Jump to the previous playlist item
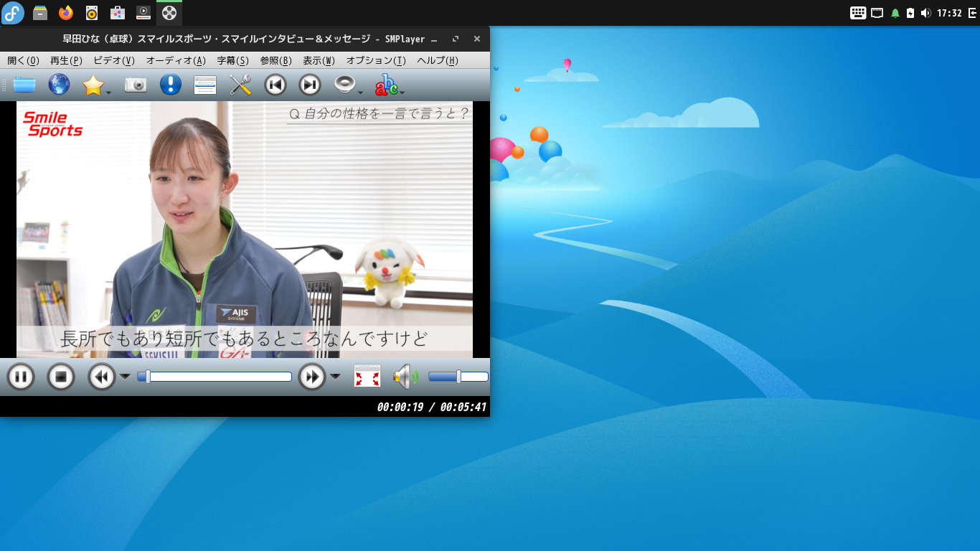Viewport: 980px width, 551px height. coord(275,85)
